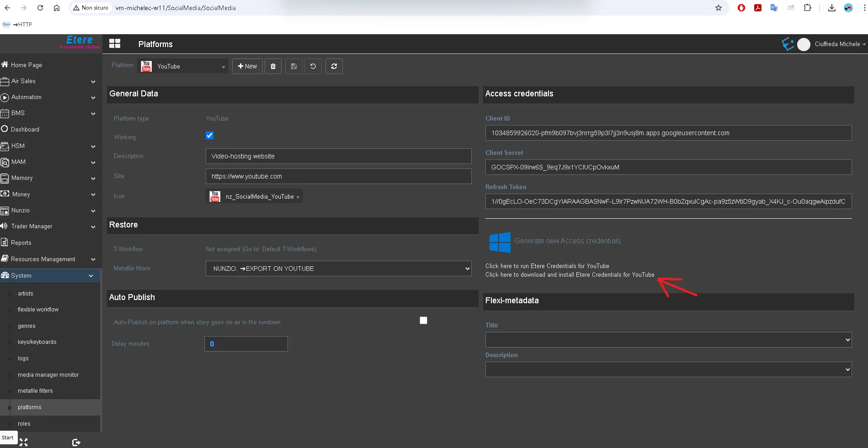Expand the Air Sales menu
The width and height of the screenshot is (868, 448).
pyautogui.click(x=49, y=81)
